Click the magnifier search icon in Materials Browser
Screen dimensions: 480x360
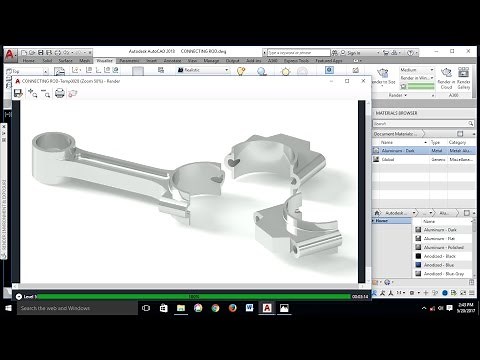[470, 124]
